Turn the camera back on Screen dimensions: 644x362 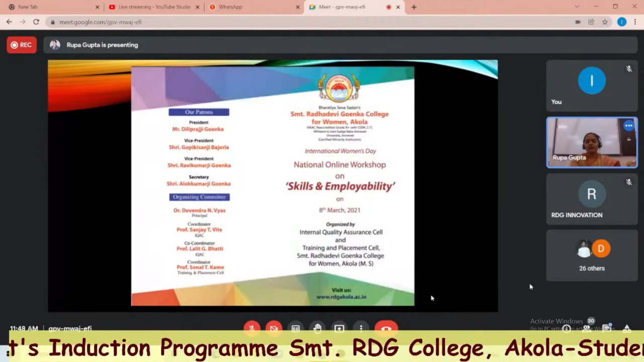pyautogui.click(x=274, y=328)
